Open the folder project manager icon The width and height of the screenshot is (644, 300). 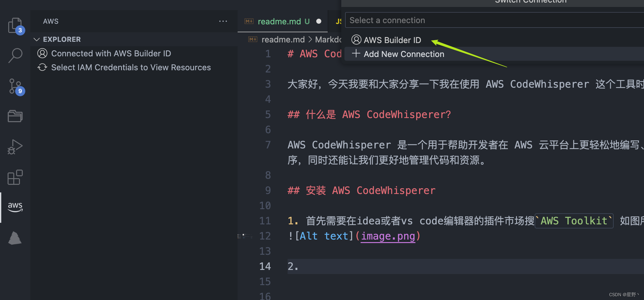(15, 116)
